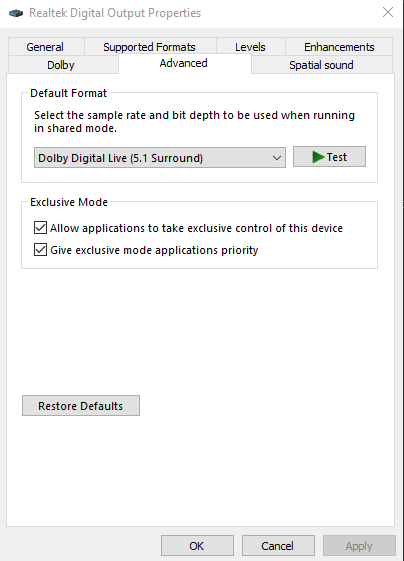The image size is (404, 561).
Task: Open the Levels tab
Action: pyautogui.click(x=250, y=47)
